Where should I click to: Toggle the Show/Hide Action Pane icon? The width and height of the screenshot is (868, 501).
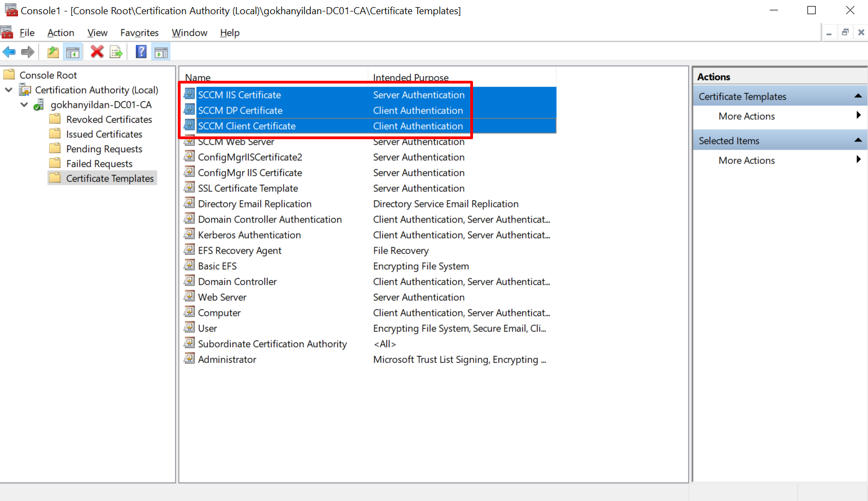tap(161, 52)
